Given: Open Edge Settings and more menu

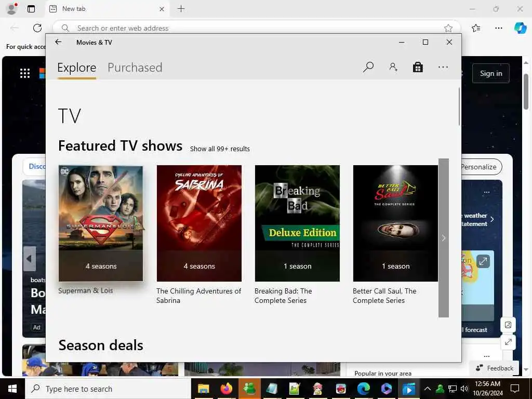Looking at the screenshot, I should click(x=498, y=28).
